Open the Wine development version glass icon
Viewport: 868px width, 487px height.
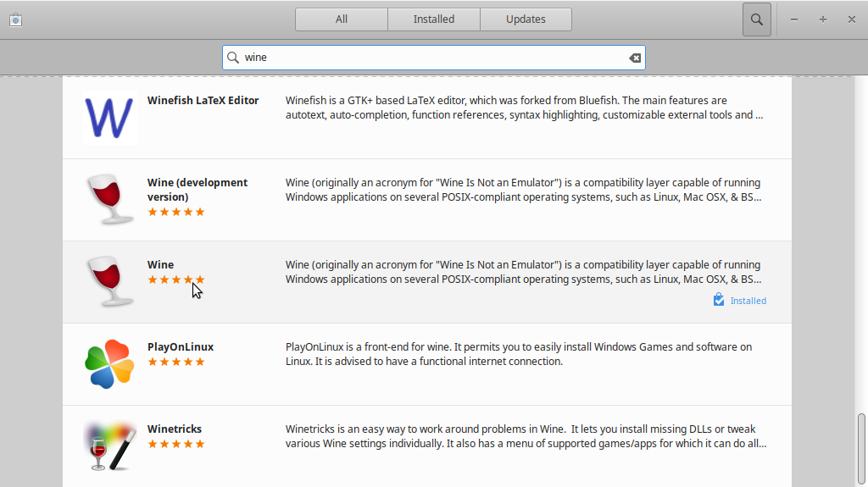(109, 199)
